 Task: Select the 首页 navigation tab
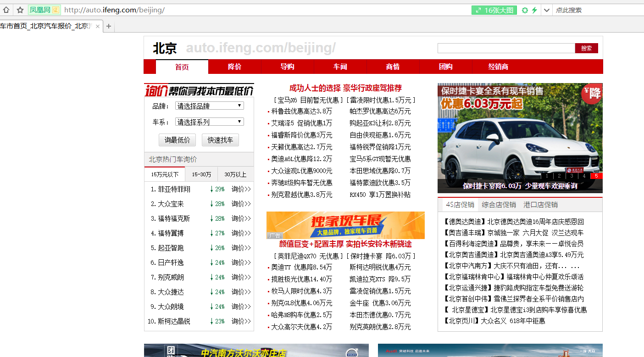point(182,67)
